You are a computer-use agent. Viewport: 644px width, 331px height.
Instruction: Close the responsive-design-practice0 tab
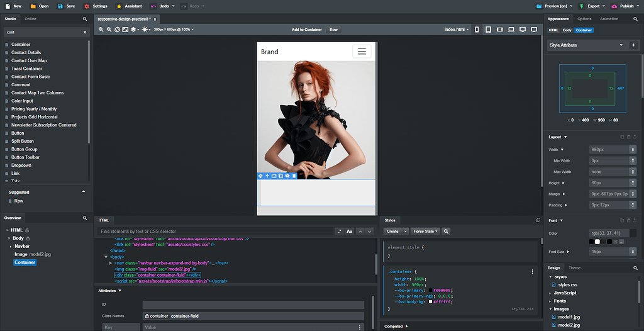tap(155, 20)
